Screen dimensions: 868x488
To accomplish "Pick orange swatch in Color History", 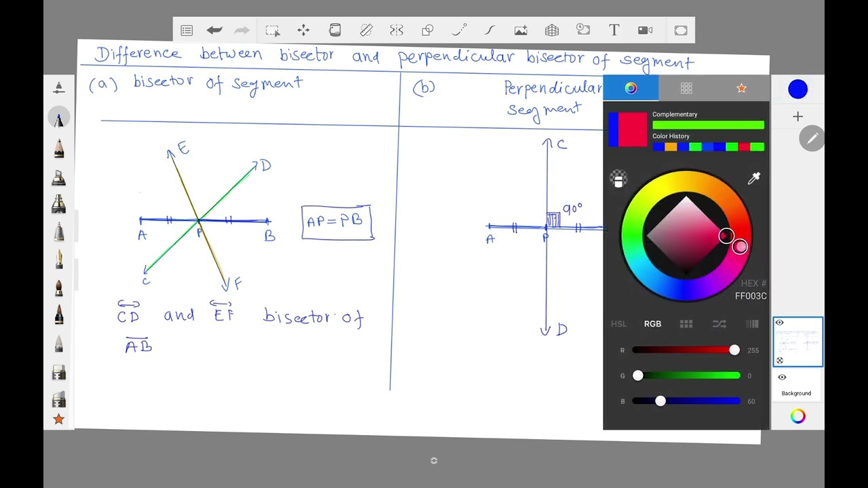I will 671,147.
